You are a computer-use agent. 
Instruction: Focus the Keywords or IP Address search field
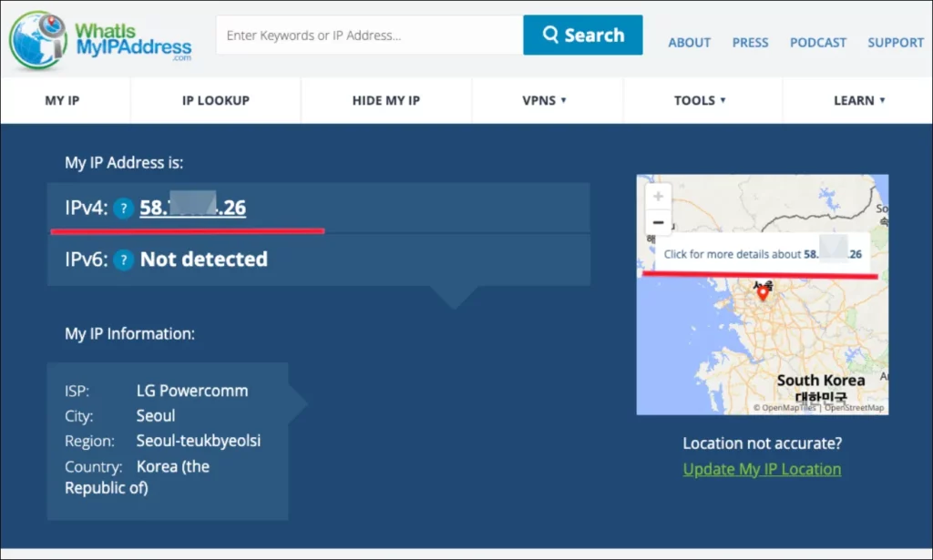(x=370, y=36)
